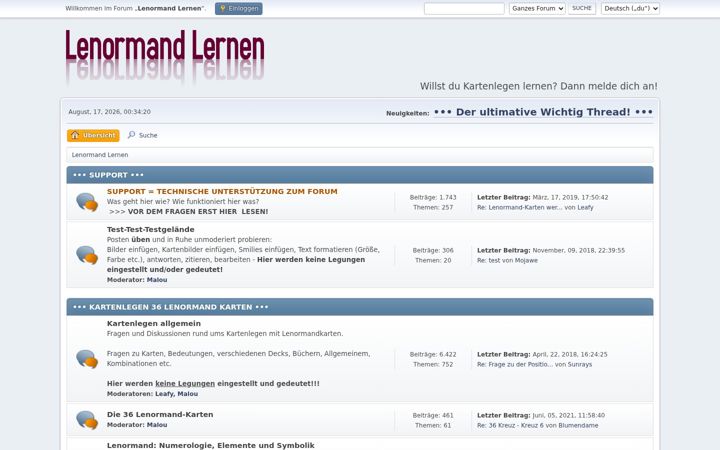Open the Ganzes Forum search scope dropdown

(537, 8)
